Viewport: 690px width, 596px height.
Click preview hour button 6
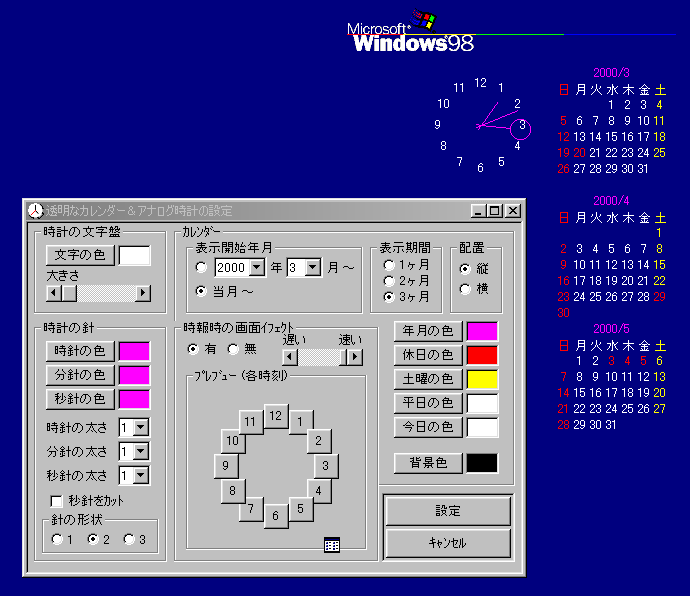[x=276, y=516]
